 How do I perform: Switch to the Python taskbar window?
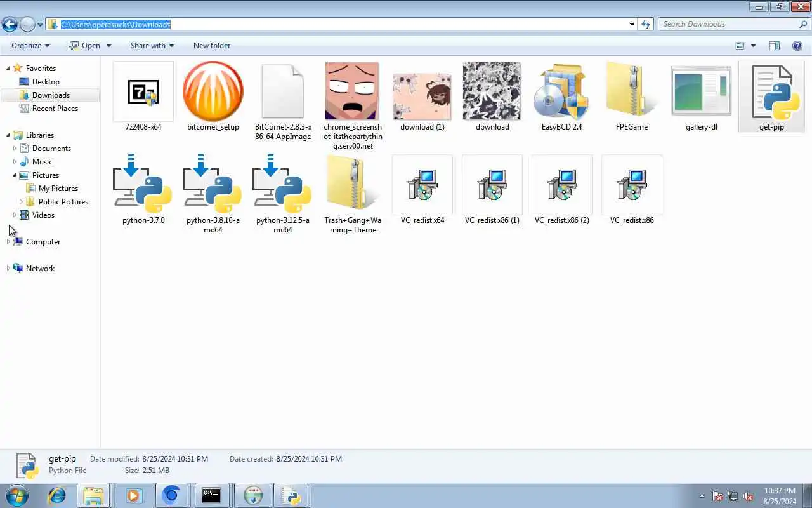(x=292, y=495)
